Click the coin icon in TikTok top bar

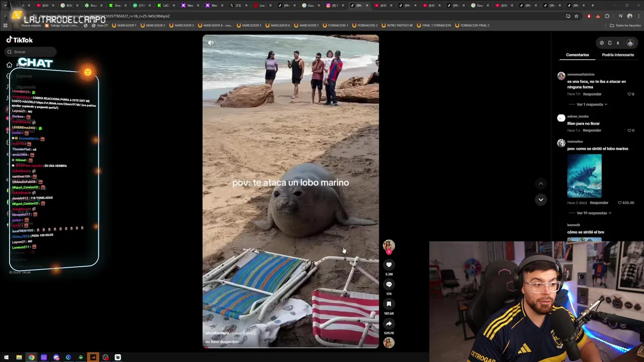602,43
